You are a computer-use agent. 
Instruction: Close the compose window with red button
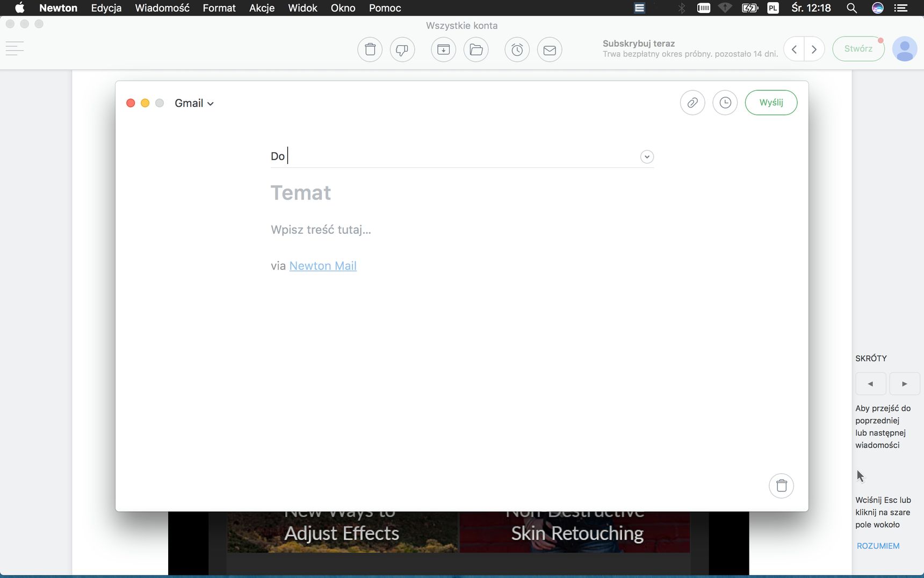pyautogui.click(x=131, y=103)
